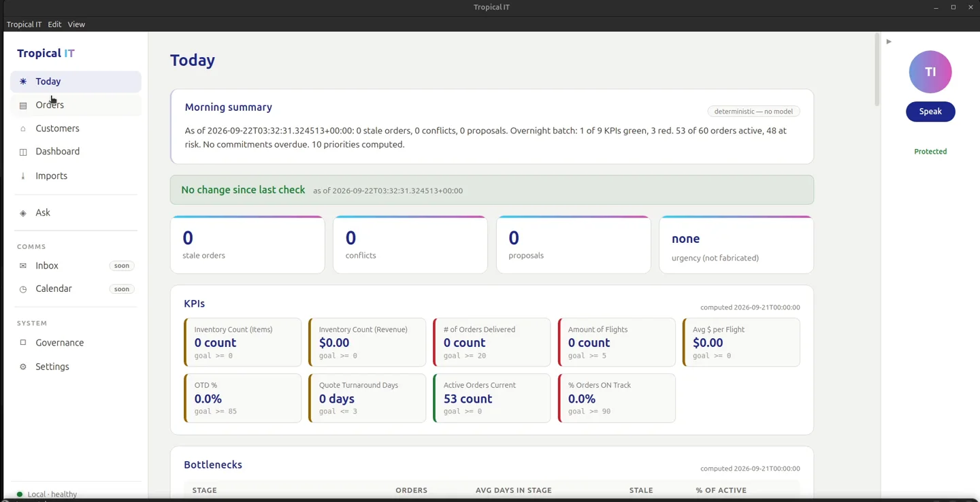This screenshot has height=502, width=980.
Task: Click the KPIs section heading
Action: click(x=195, y=304)
